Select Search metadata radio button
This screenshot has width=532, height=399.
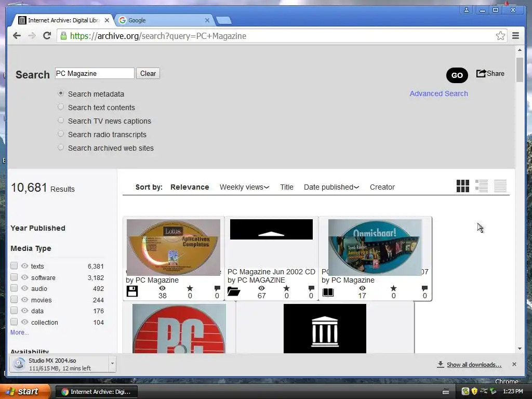click(61, 94)
